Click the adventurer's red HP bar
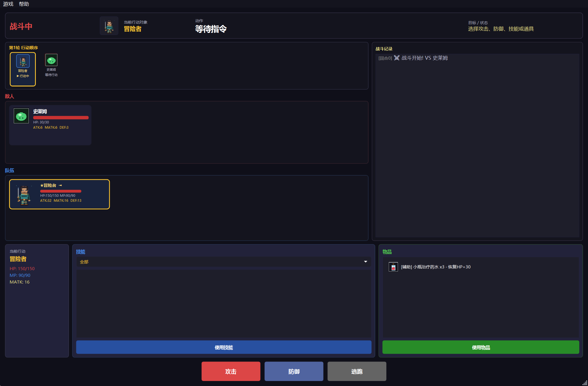Image resolution: width=588 pixels, height=386 pixels. (61, 191)
